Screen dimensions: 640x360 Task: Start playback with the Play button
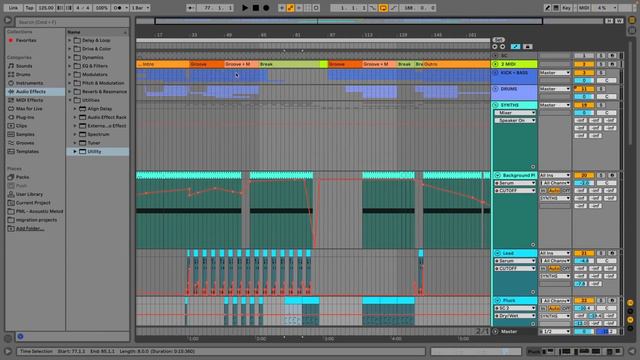[x=245, y=8]
